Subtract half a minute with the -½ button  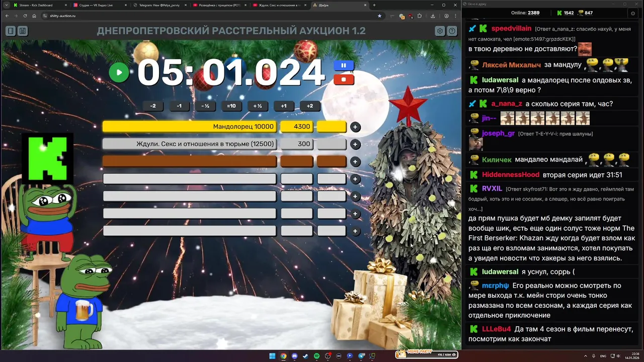click(205, 106)
